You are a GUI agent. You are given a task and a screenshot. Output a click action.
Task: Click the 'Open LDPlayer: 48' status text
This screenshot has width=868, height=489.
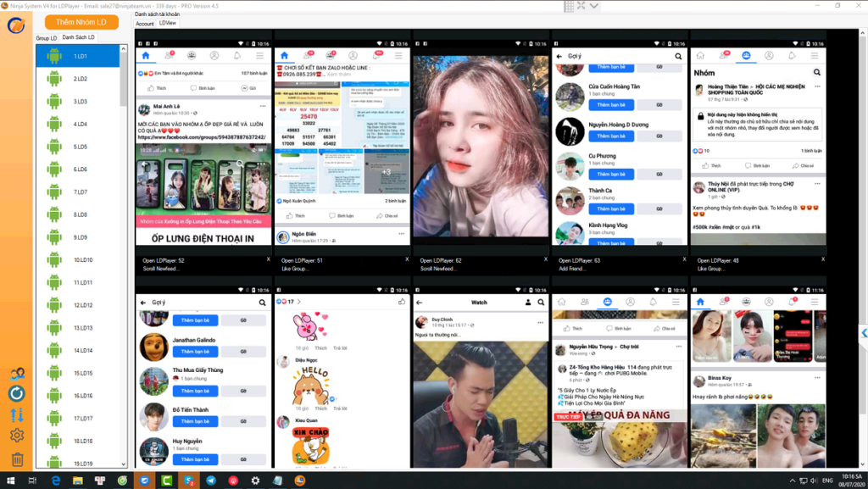(x=718, y=260)
